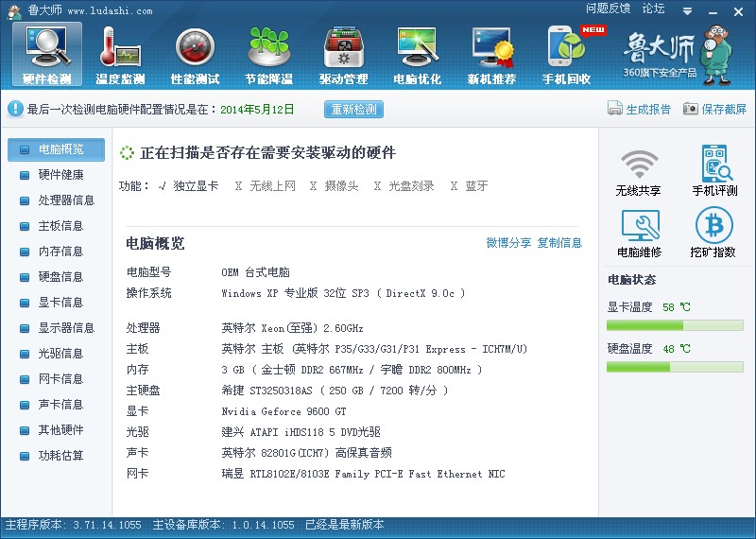Click the 复制信息 link
Image resolution: width=756 pixels, height=539 pixels.
click(559, 243)
